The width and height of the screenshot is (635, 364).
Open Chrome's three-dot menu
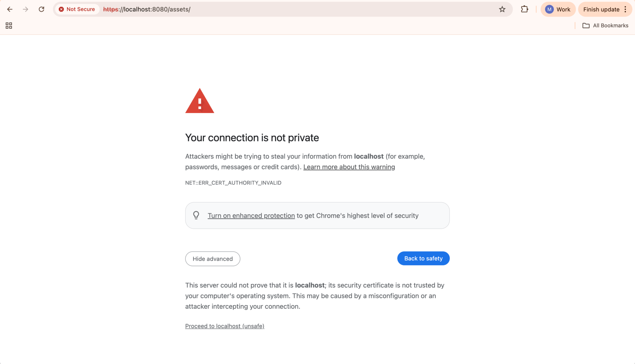[625, 9]
